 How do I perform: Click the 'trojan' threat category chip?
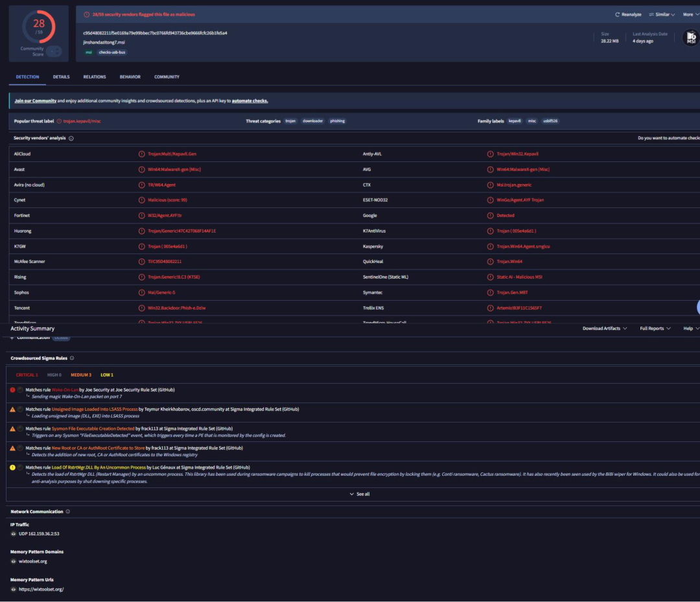[290, 121]
